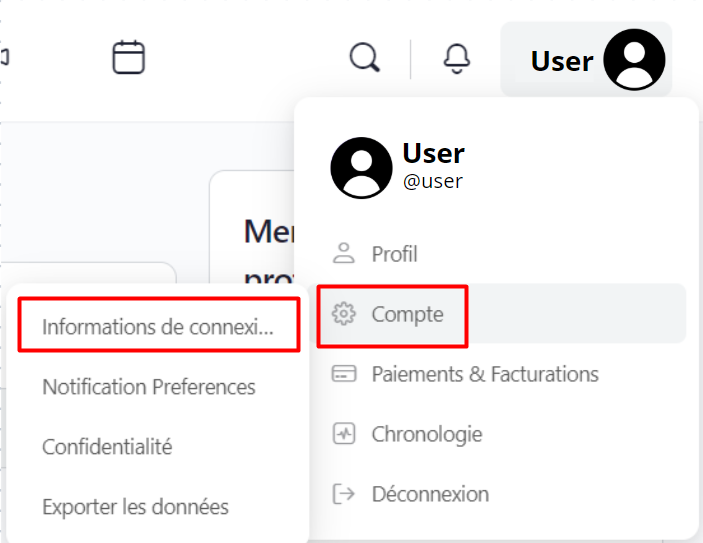Click the Profil person icon
The height and width of the screenshot is (543, 703).
tap(344, 253)
